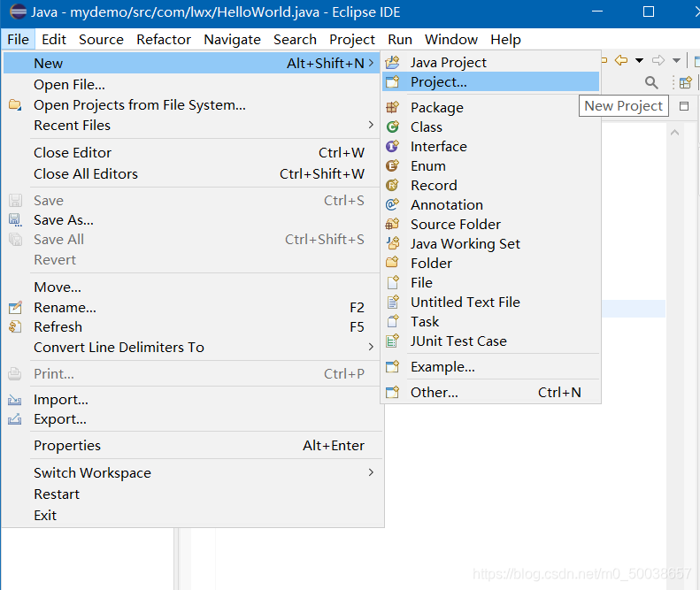The height and width of the screenshot is (590, 700).
Task: Click the Untitled Text File icon
Action: pos(392,303)
